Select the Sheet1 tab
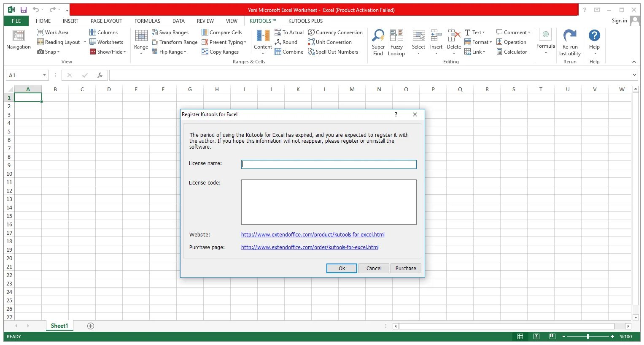This screenshot has width=644, height=345. (x=59, y=326)
